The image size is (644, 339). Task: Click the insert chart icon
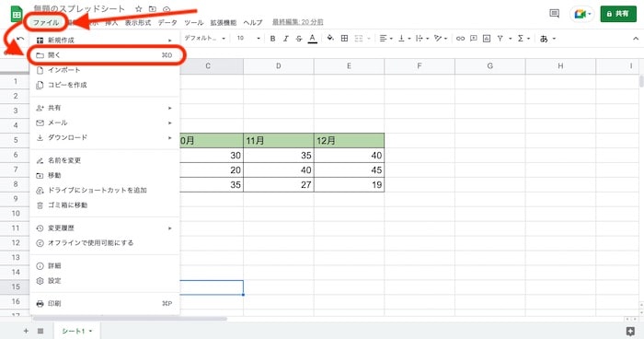coord(487,39)
